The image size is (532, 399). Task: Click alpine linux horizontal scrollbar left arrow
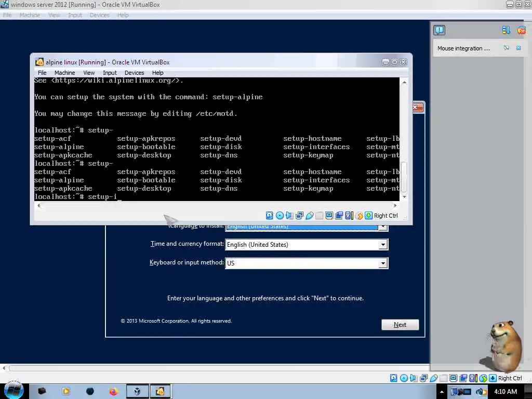pyautogui.click(x=38, y=205)
